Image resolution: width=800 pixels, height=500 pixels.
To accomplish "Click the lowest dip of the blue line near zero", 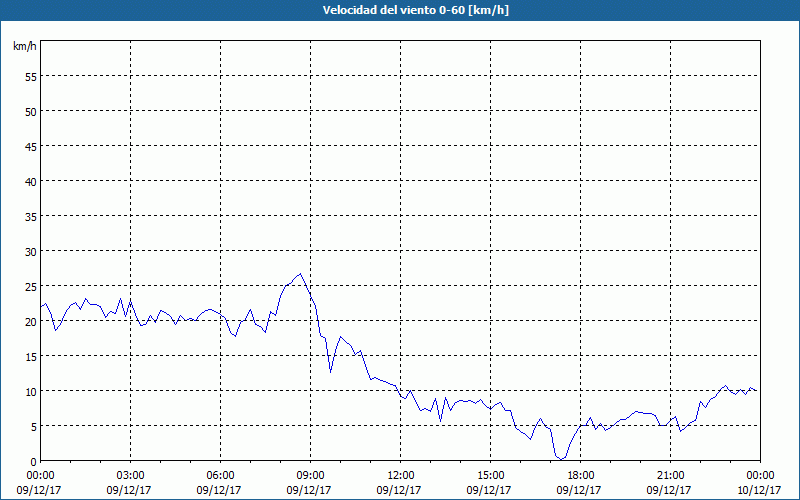I will click(x=561, y=459).
